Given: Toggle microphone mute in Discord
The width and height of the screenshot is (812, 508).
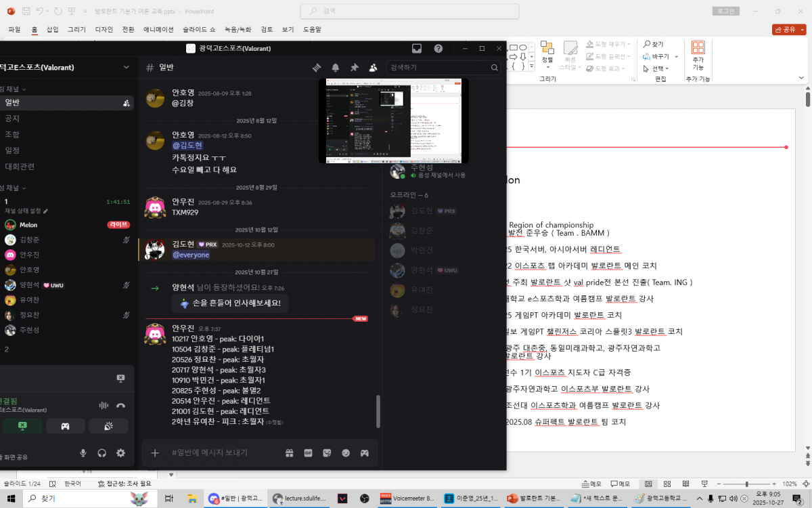Looking at the screenshot, I should tap(83, 453).
